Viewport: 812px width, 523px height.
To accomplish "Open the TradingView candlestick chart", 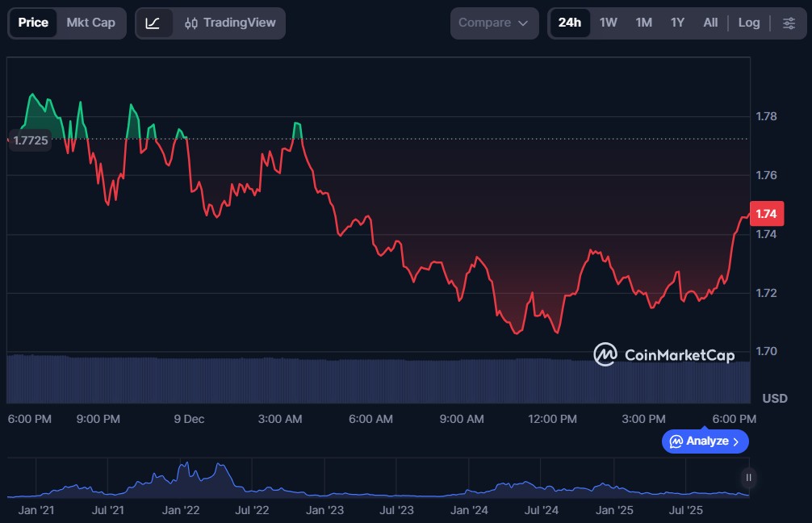I will click(230, 23).
